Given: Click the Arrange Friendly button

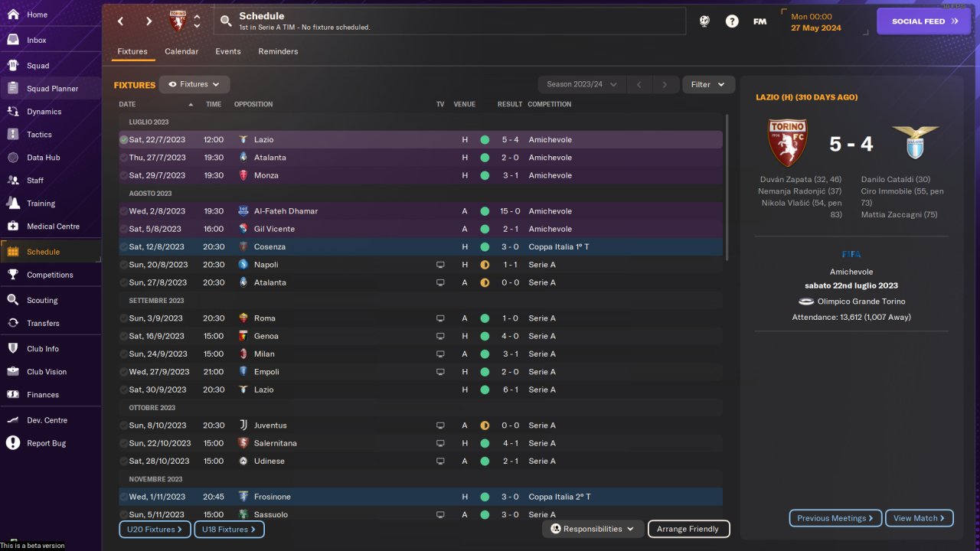Looking at the screenshot, I should [x=688, y=529].
